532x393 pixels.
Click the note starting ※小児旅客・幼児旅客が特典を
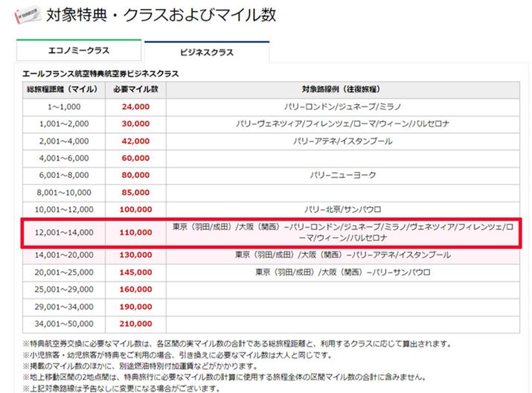[177, 355]
